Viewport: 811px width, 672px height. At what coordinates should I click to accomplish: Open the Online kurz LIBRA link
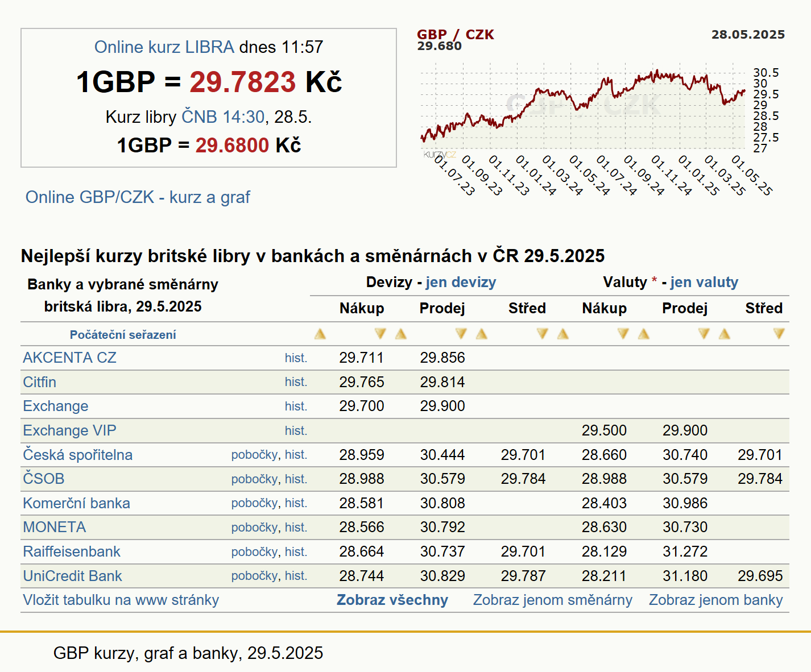[x=164, y=47]
